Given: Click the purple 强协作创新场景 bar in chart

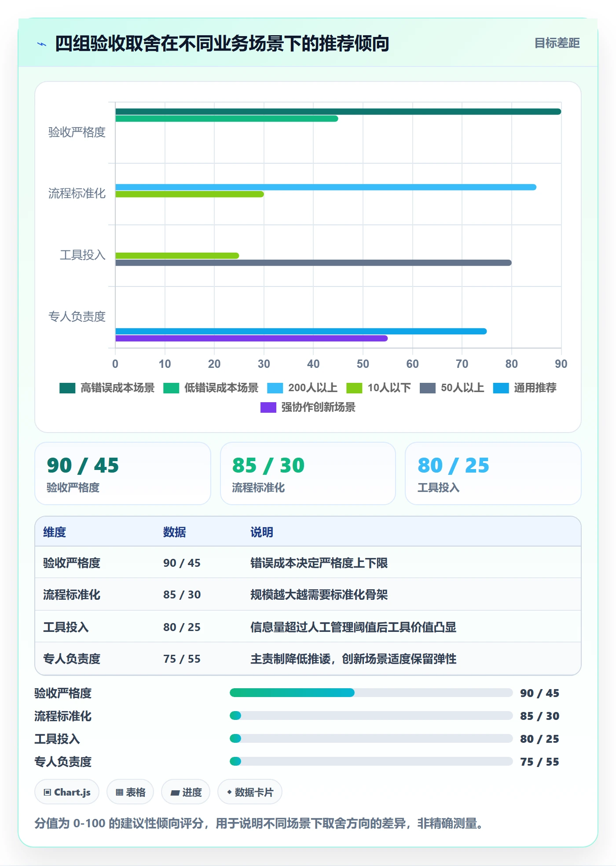Looking at the screenshot, I should [x=251, y=338].
